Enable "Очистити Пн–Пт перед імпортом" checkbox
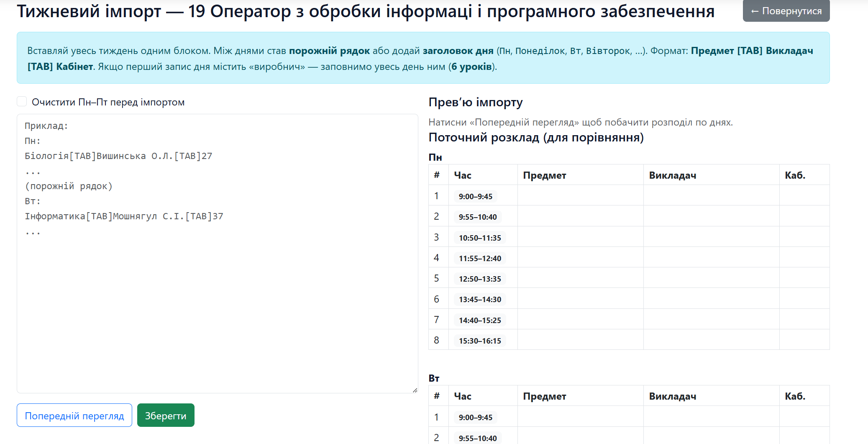 tap(22, 102)
